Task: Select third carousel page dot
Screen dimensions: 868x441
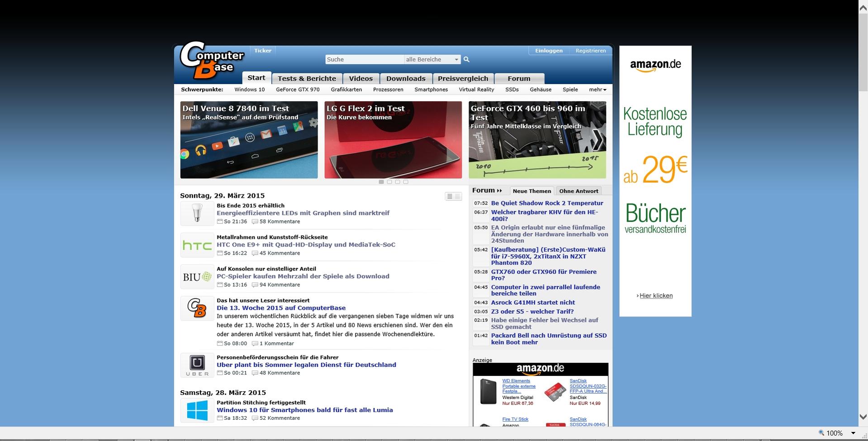Action: 398,182
